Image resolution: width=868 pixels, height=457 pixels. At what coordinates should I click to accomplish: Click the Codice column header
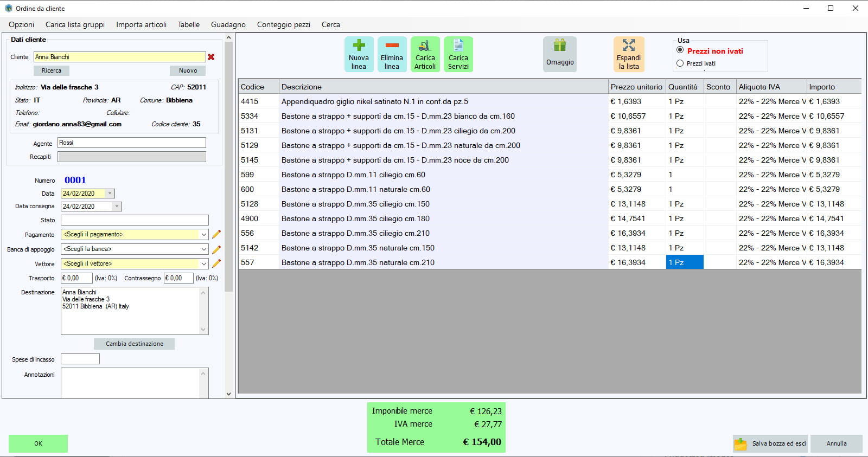pos(259,87)
